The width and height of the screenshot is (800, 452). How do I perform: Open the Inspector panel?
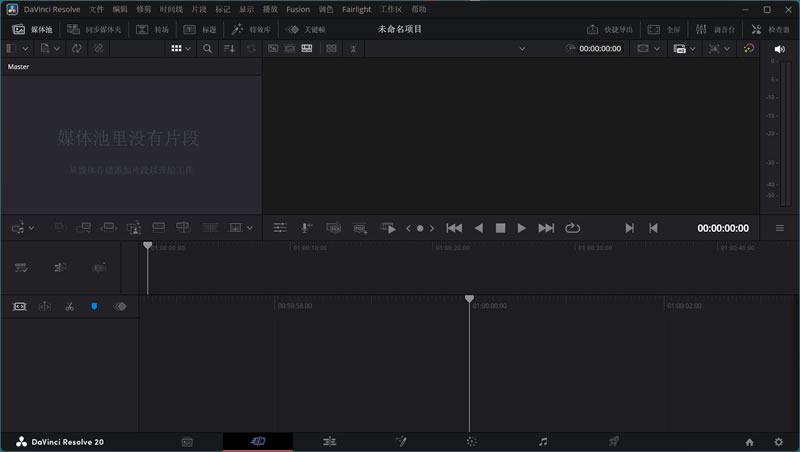pos(770,30)
